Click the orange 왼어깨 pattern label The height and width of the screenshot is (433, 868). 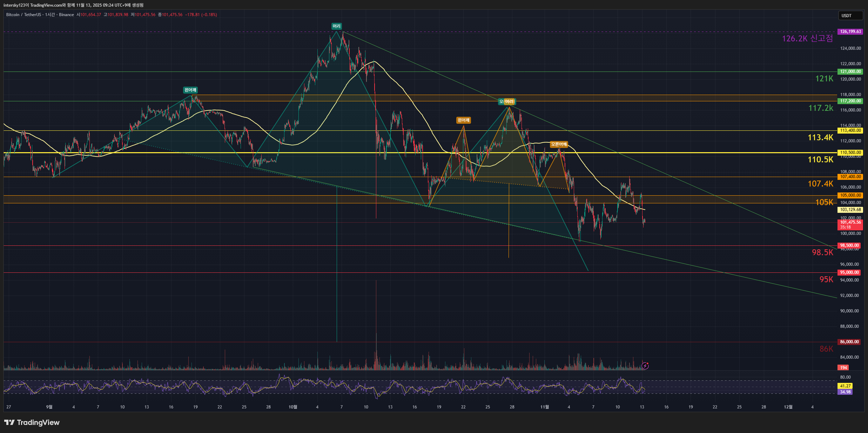pyautogui.click(x=463, y=120)
